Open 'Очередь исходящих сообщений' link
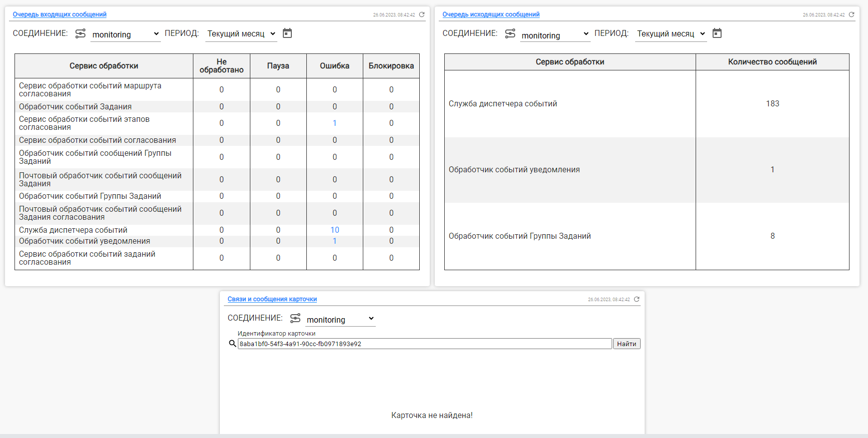 pos(491,14)
